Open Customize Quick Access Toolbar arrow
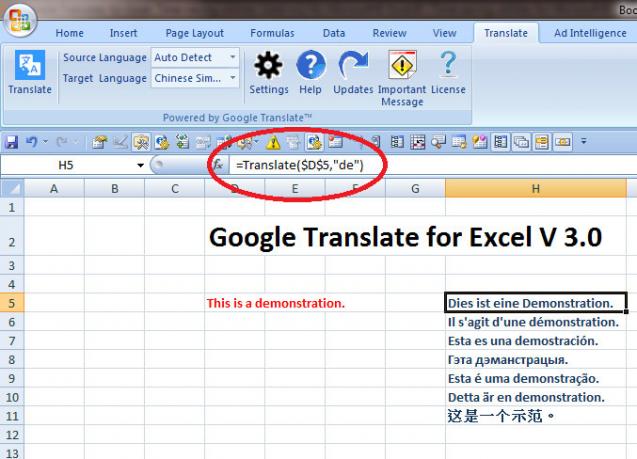Viewport: 637px width, 459px height. [583, 141]
